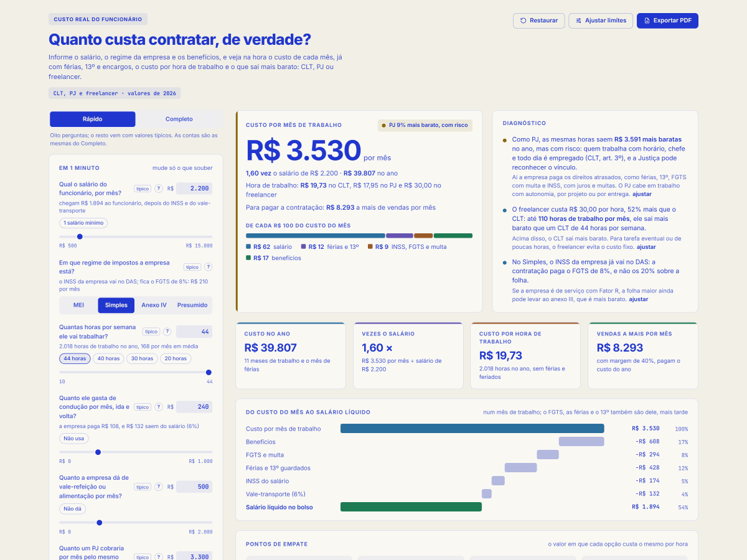Click the help icon next to salary question
The height and width of the screenshot is (560, 747).
[x=159, y=189]
